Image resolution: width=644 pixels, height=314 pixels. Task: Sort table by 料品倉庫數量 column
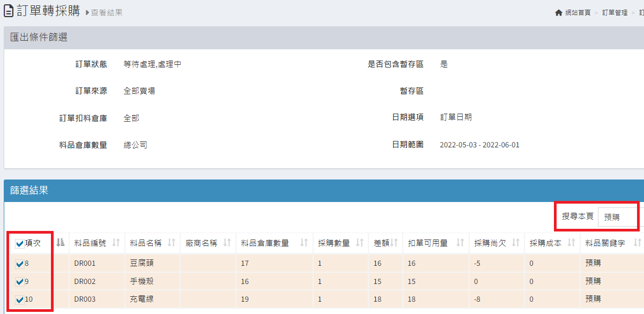tap(304, 243)
